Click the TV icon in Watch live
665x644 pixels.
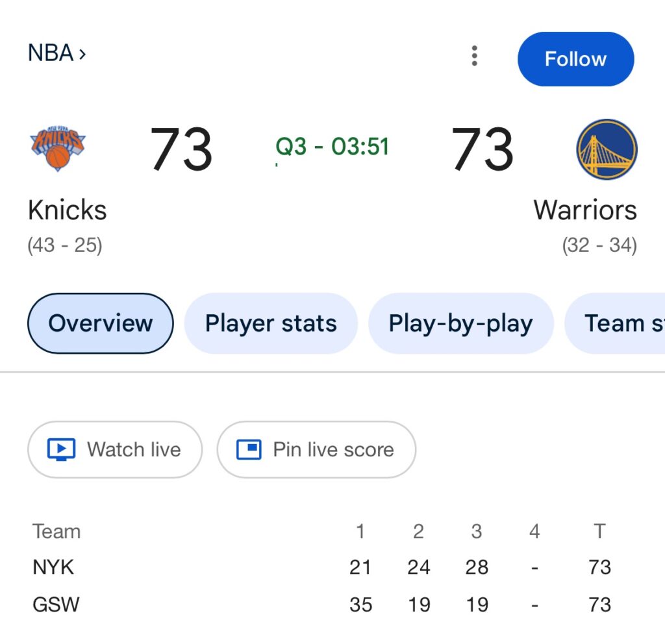[x=62, y=450]
